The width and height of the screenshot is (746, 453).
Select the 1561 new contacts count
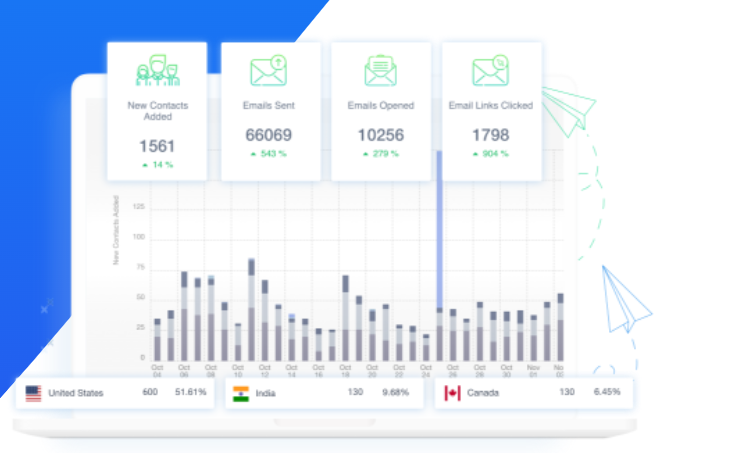coord(157,143)
